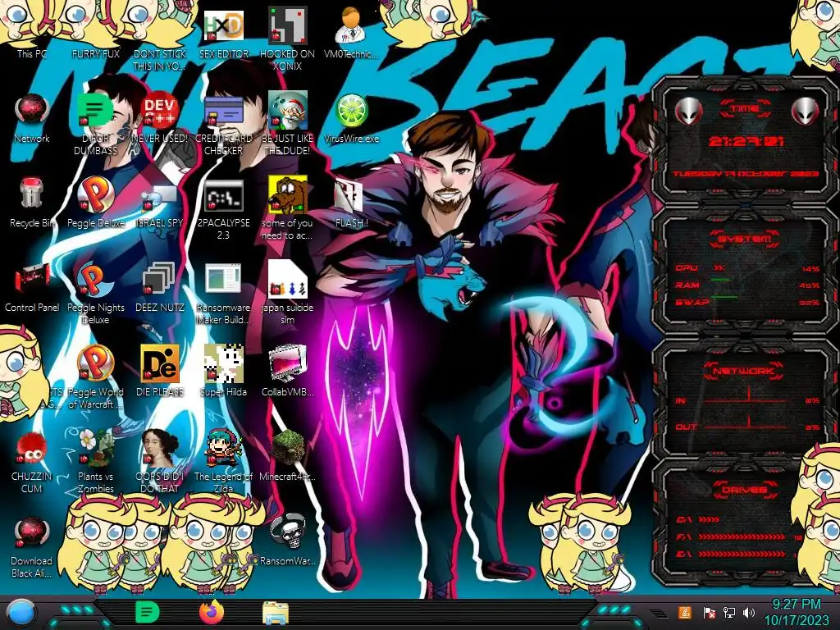
Task: Open the Start orb on the taskbar
Action: [21, 613]
